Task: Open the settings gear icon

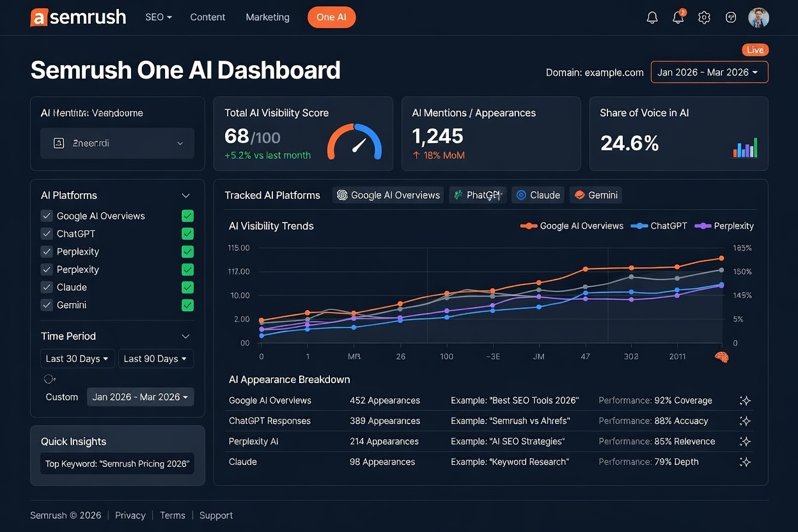Action: point(704,17)
